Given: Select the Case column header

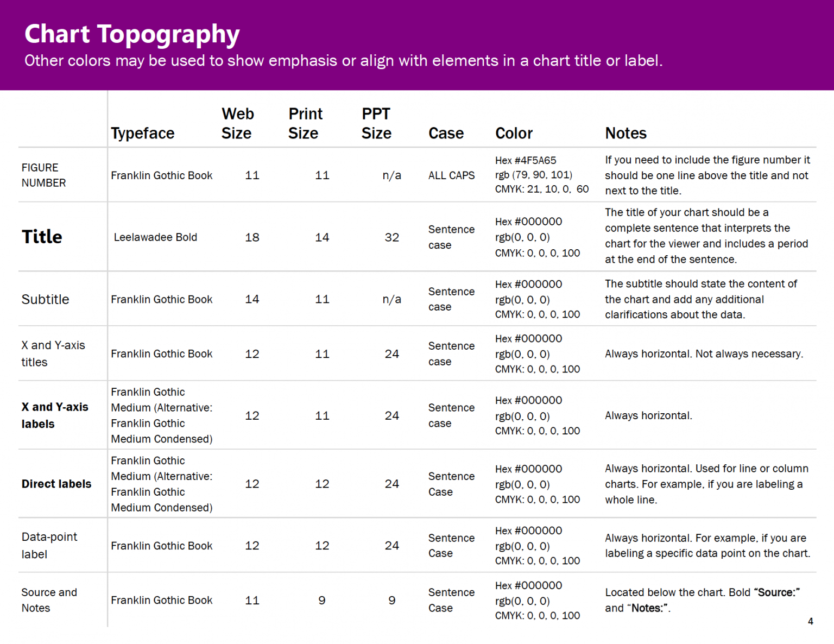Looking at the screenshot, I should click(x=446, y=133).
